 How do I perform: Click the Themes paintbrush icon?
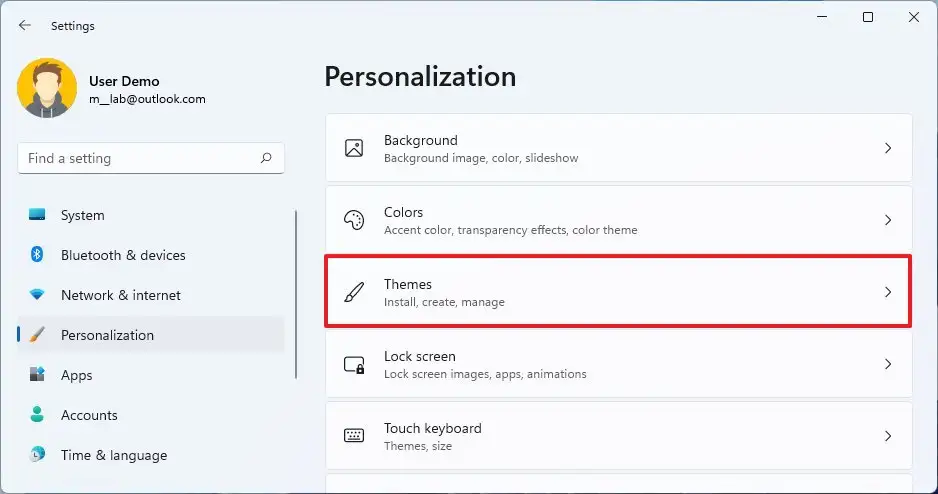(x=354, y=292)
